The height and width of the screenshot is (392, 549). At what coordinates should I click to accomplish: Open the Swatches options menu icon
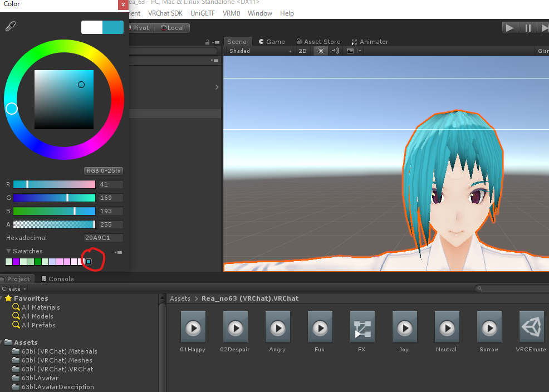click(119, 252)
